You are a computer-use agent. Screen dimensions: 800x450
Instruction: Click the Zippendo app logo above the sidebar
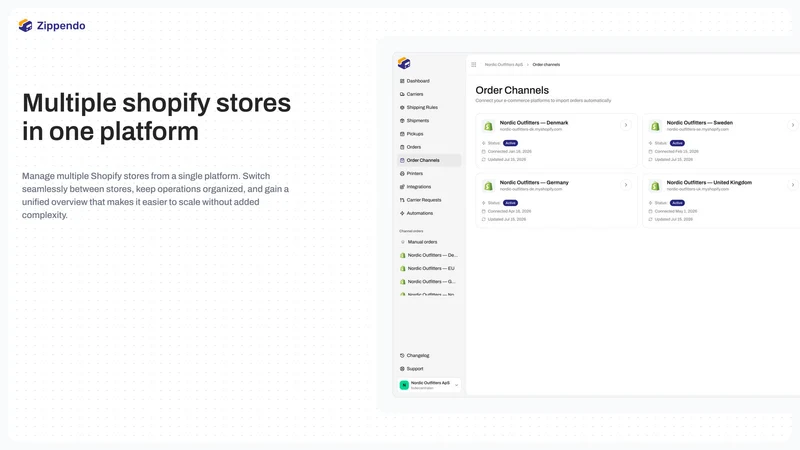pos(404,63)
